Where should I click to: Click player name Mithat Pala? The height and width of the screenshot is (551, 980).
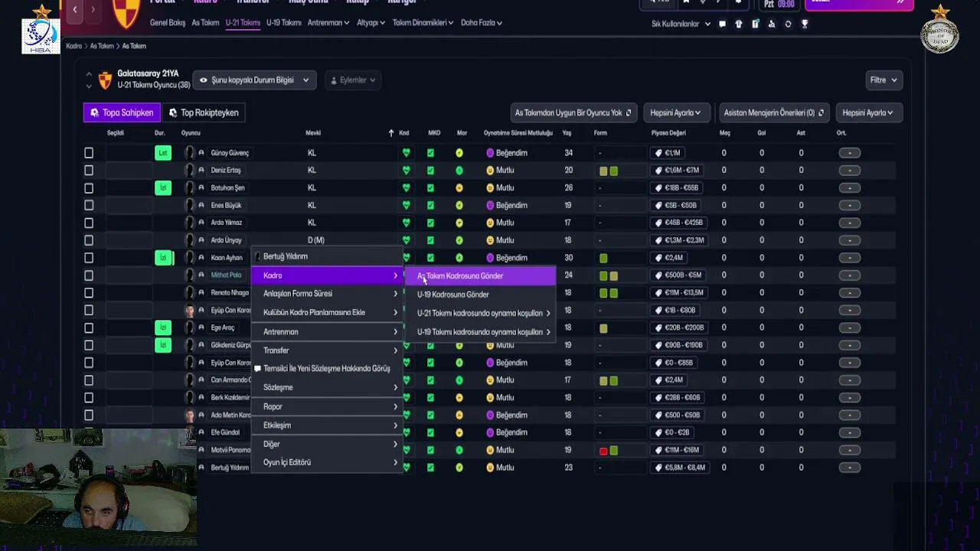click(226, 275)
